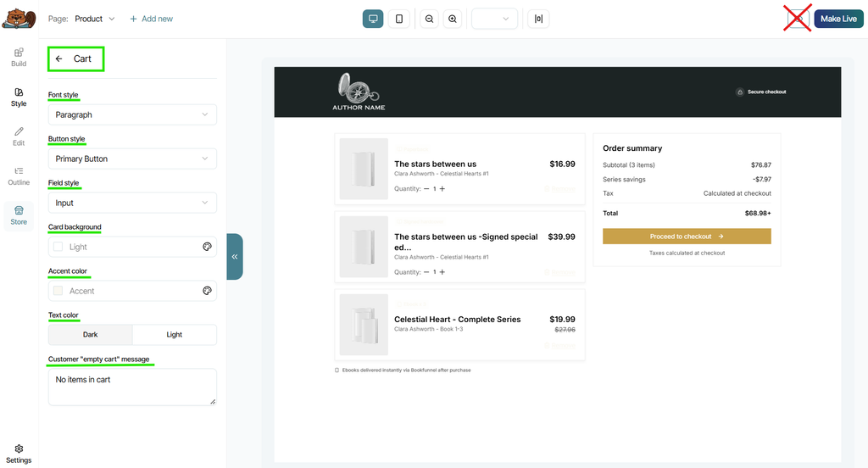Click the plus icon next to Add new
Image resolution: width=868 pixels, height=468 pixels.
pyautogui.click(x=133, y=19)
